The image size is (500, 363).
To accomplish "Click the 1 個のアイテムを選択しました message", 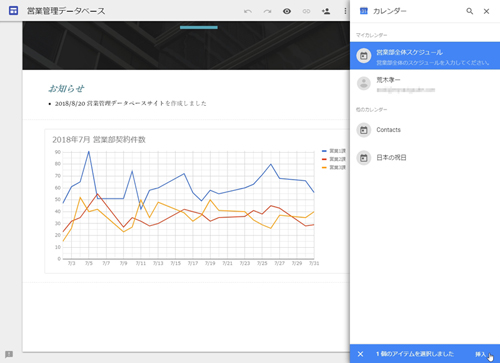I will pyautogui.click(x=415, y=354).
